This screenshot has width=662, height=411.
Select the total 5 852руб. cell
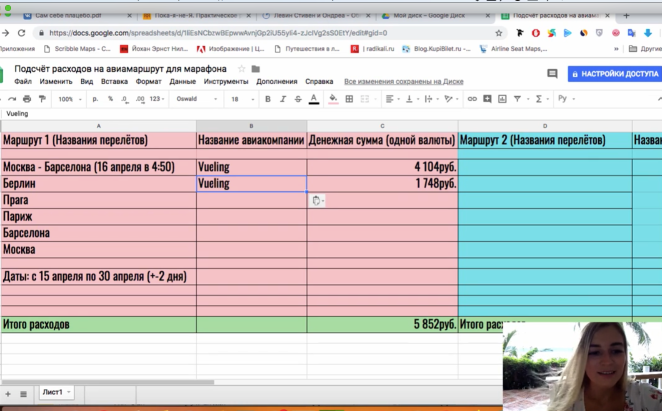383,324
